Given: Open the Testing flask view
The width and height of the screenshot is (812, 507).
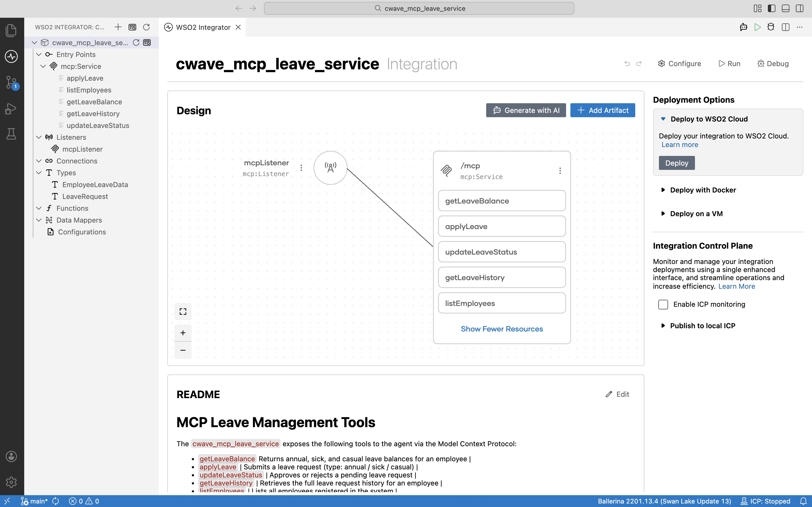Looking at the screenshot, I should click(x=11, y=133).
